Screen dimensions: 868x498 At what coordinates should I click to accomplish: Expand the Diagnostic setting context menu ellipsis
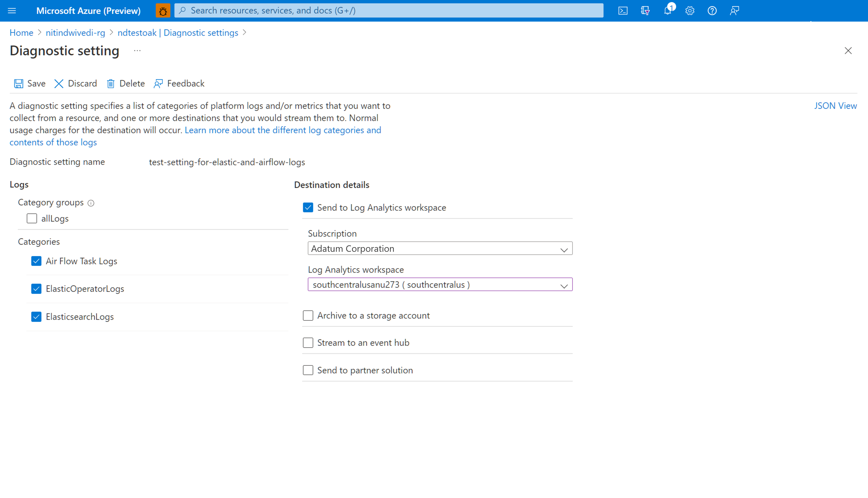coord(137,51)
